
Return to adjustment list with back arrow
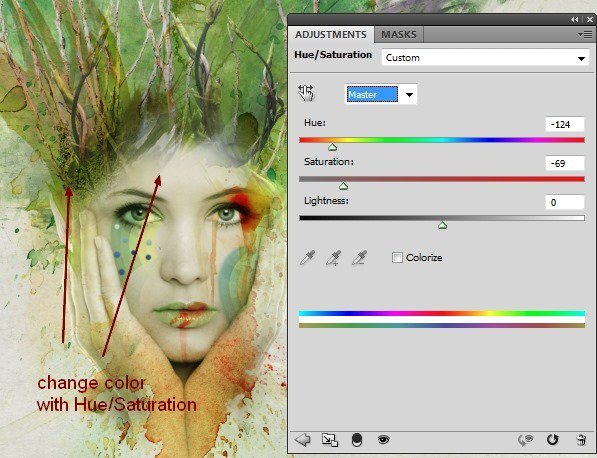[x=303, y=440]
